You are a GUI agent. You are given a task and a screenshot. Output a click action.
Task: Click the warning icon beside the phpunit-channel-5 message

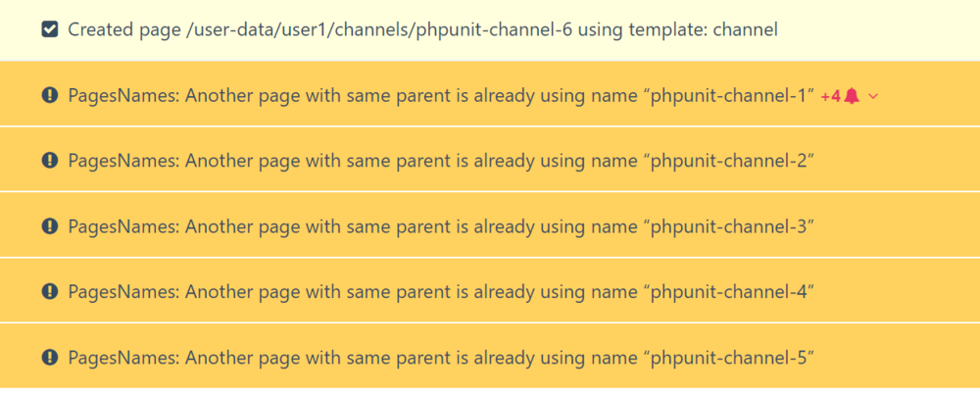coord(50,358)
